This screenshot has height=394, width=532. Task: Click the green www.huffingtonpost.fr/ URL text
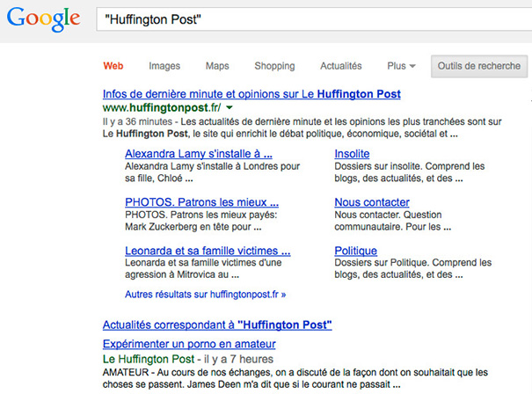click(162, 108)
